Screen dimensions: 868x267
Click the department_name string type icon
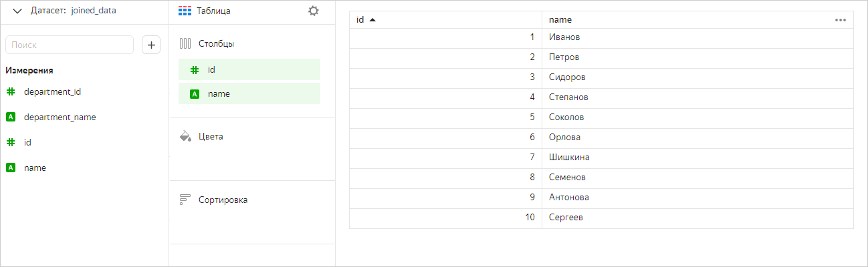pyautogui.click(x=11, y=117)
